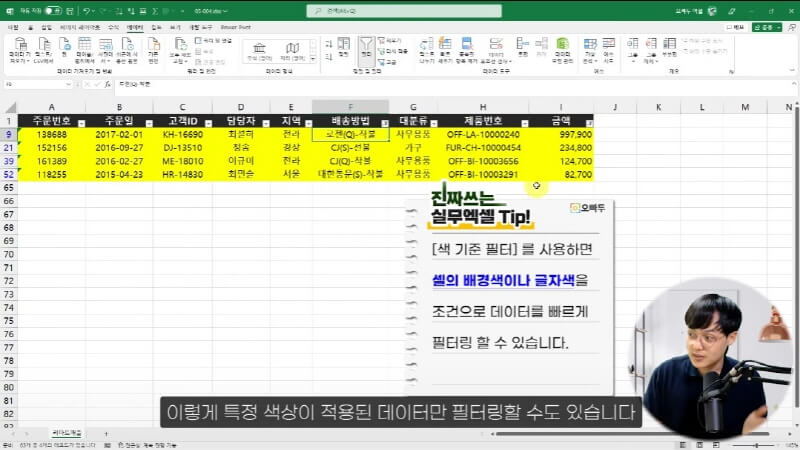Click Forecast Sheet icon
The width and height of the screenshot is (800, 450).
tap(609, 50)
